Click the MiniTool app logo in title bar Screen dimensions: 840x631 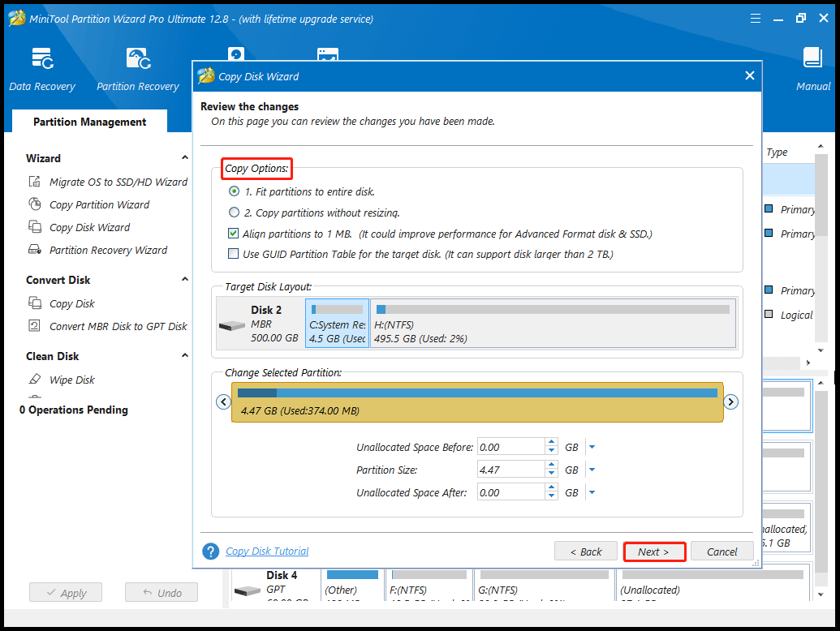pos(17,18)
